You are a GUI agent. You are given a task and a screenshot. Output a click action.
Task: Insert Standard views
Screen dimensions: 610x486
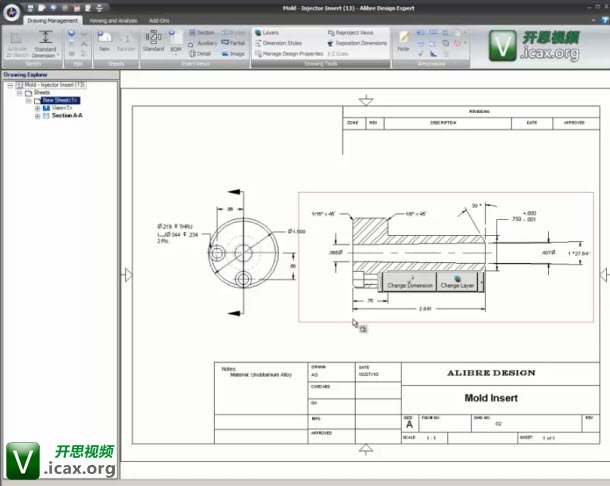click(153, 42)
